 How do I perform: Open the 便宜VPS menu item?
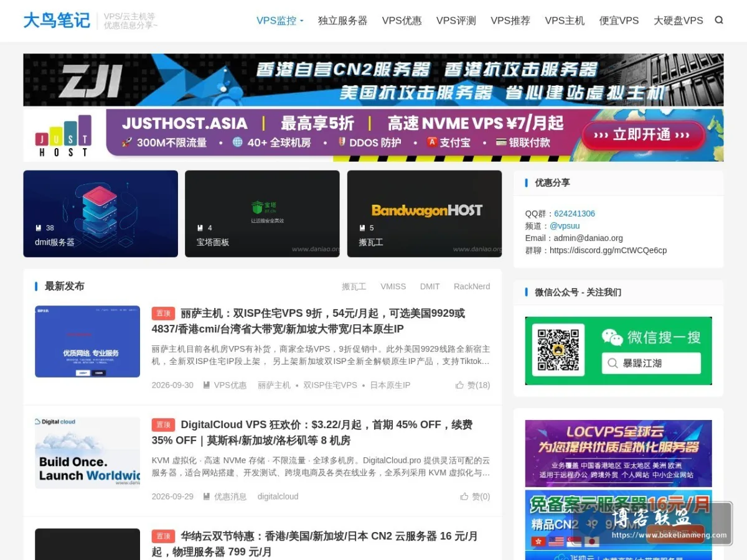pyautogui.click(x=619, y=21)
